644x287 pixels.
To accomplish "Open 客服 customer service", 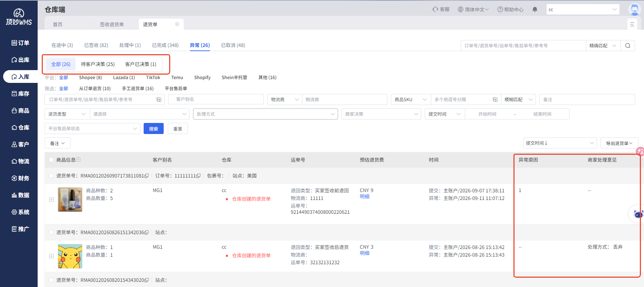I will (441, 9).
